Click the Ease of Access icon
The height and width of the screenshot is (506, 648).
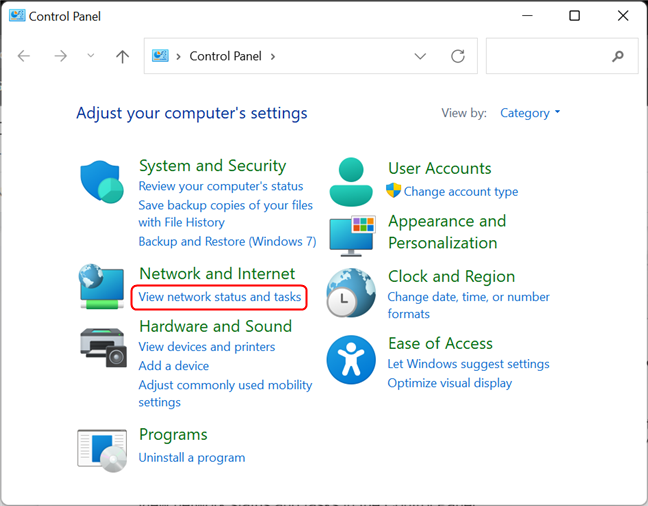coord(351,360)
